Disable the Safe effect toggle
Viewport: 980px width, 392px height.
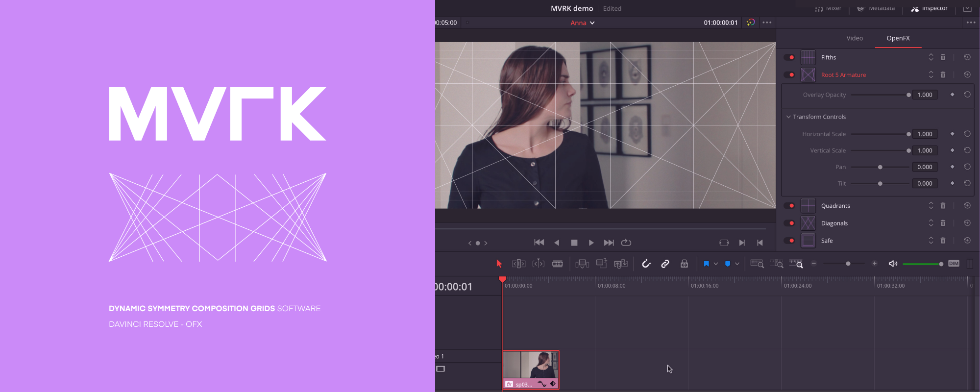coord(789,241)
